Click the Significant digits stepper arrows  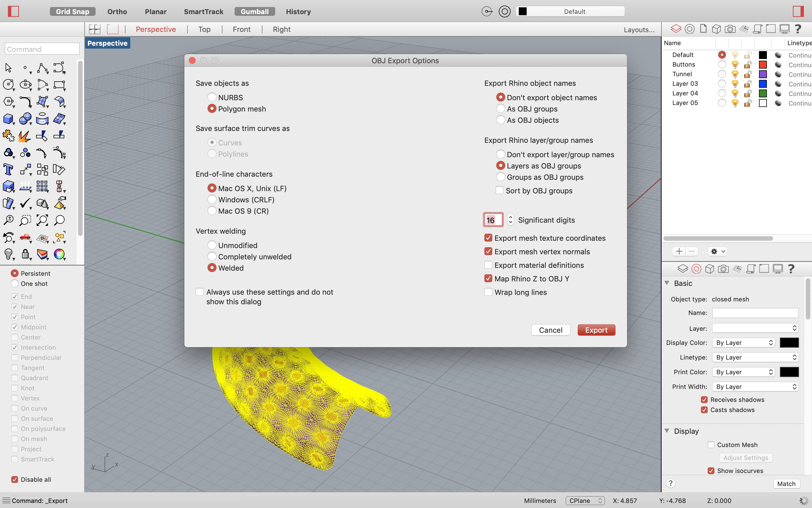tap(510, 220)
